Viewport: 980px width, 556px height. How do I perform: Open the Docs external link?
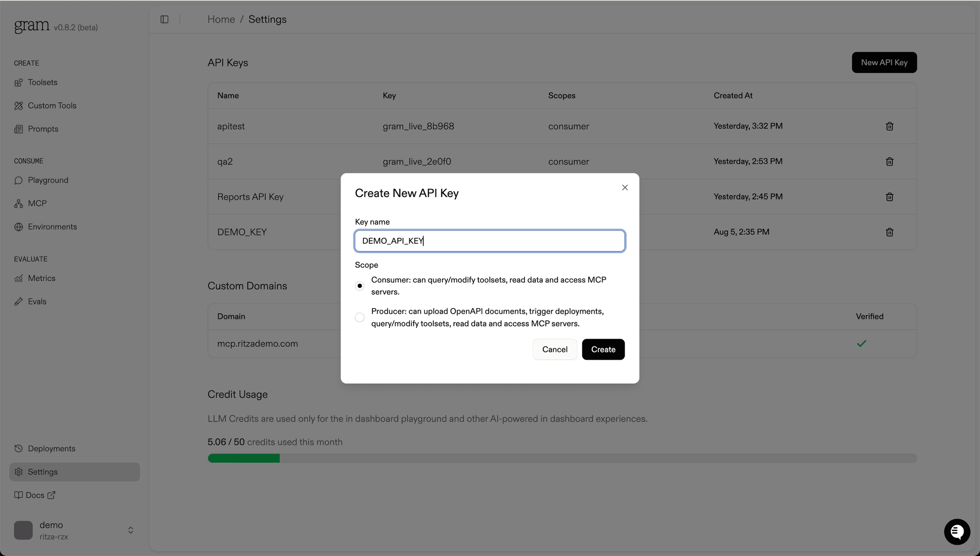pyautogui.click(x=35, y=495)
